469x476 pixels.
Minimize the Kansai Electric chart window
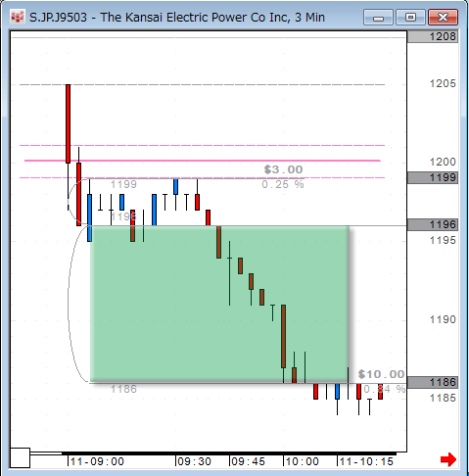(x=378, y=18)
